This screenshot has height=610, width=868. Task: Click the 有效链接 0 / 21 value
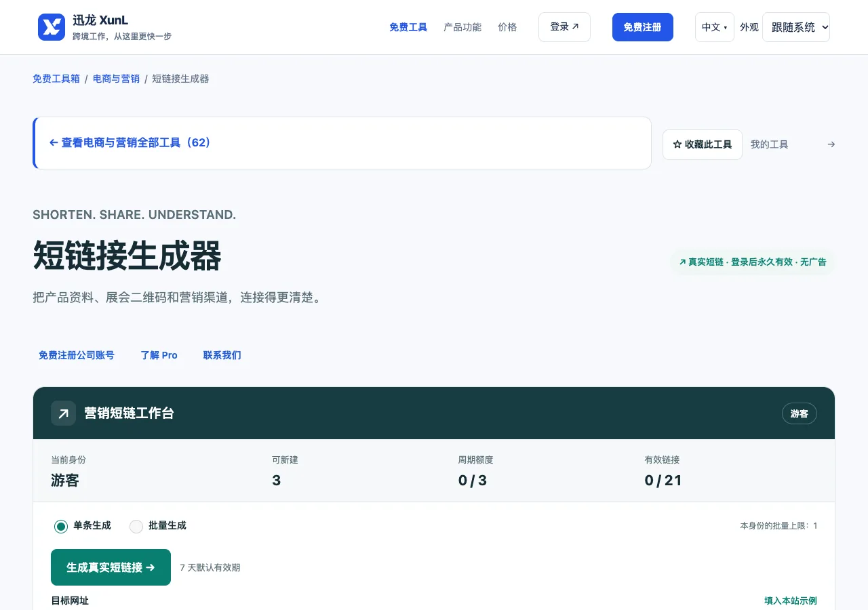click(x=663, y=481)
